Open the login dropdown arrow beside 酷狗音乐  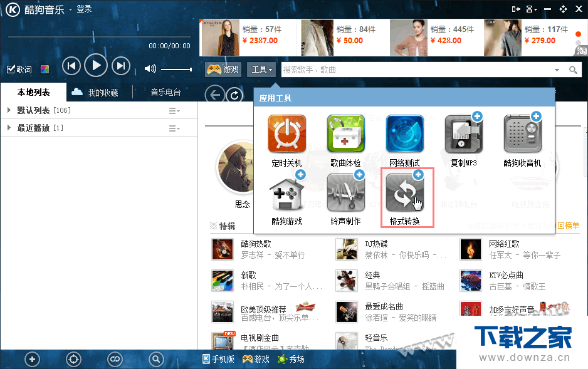(70, 10)
